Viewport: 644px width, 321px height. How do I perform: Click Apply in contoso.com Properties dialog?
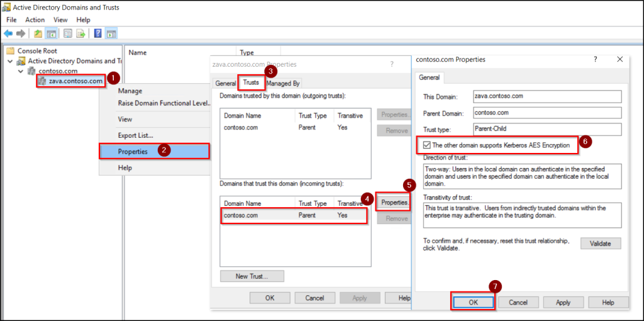pyautogui.click(x=563, y=302)
